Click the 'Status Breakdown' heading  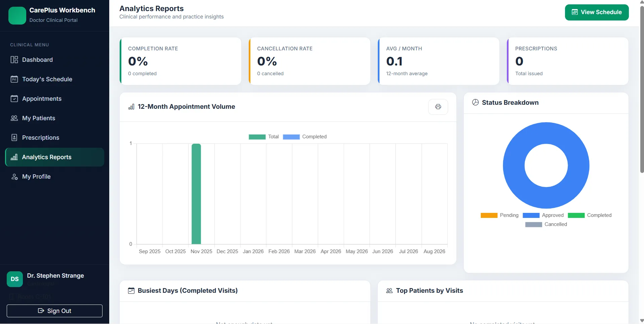[510, 102]
